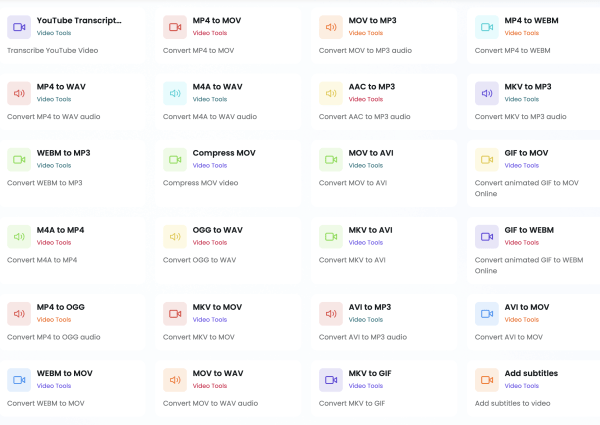Click the MOV to MP3 speaker icon
The height and width of the screenshot is (425, 600).
331,27
